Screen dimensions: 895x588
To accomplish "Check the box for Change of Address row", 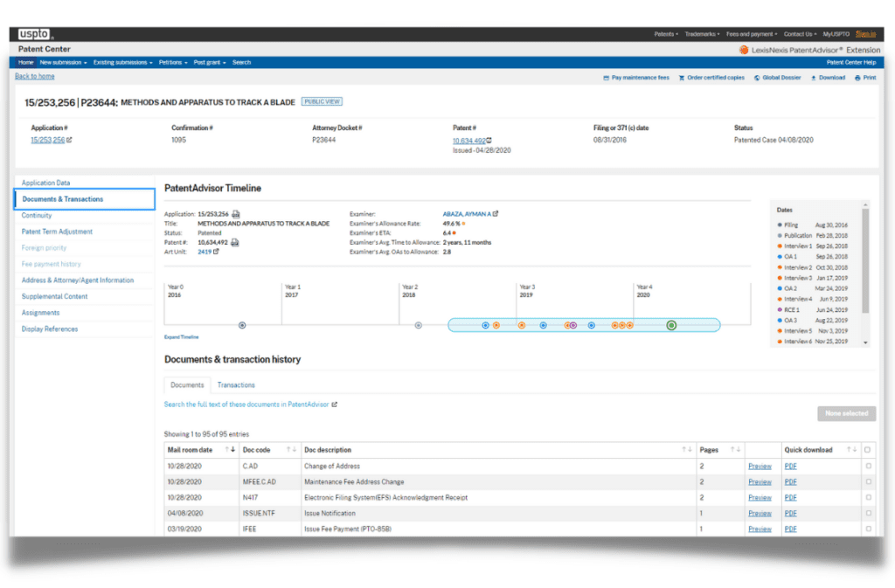I will [867, 467].
